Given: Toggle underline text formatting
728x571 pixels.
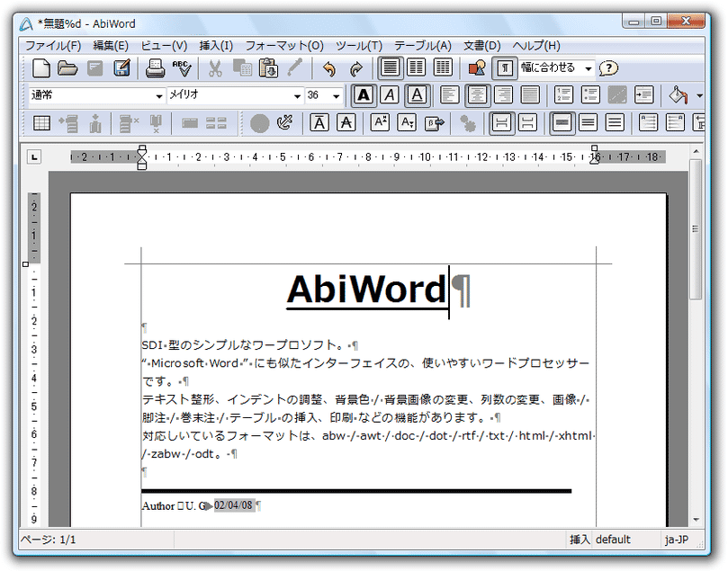Looking at the screenshot, I should tap(417, 95).
